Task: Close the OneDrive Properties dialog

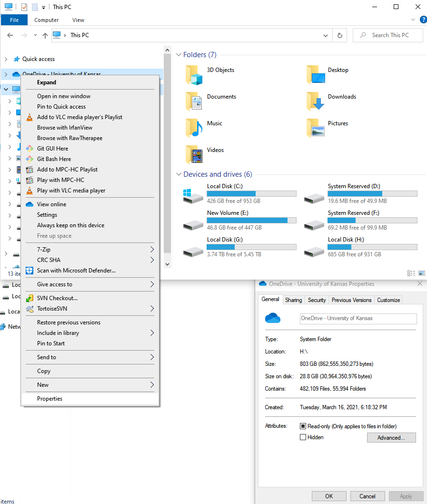Action: coord(419,283)
